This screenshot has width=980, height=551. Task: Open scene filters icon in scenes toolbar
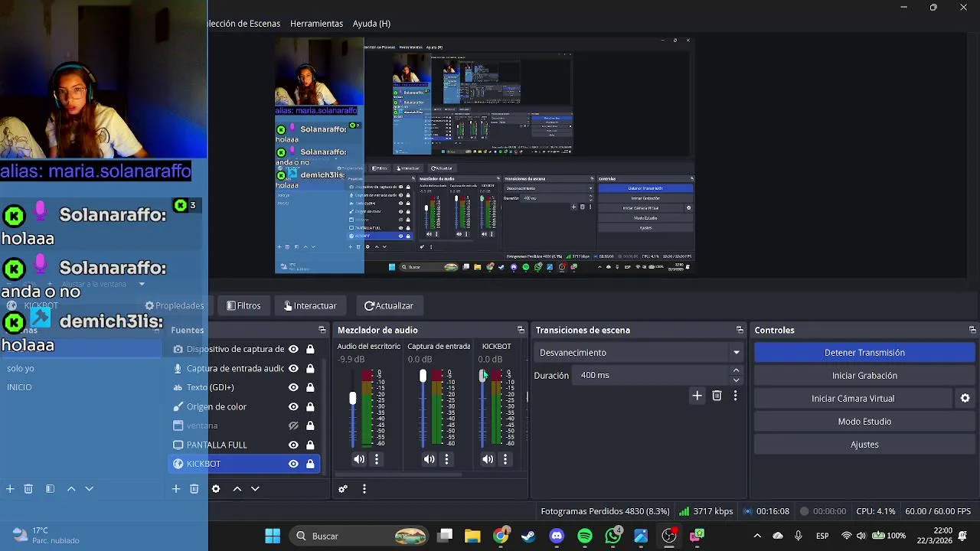[50, 488]
